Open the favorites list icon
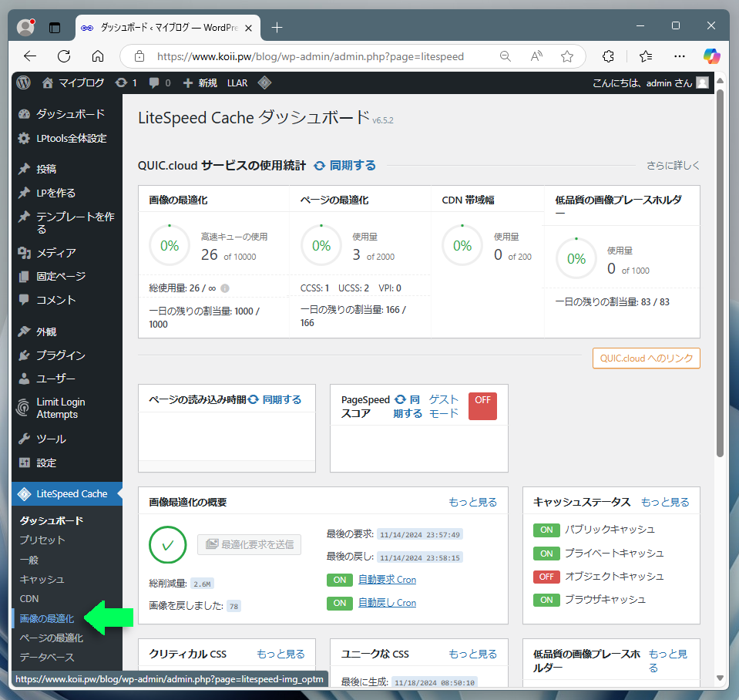This screenshot has width=739, height=700. coord(646,56)
